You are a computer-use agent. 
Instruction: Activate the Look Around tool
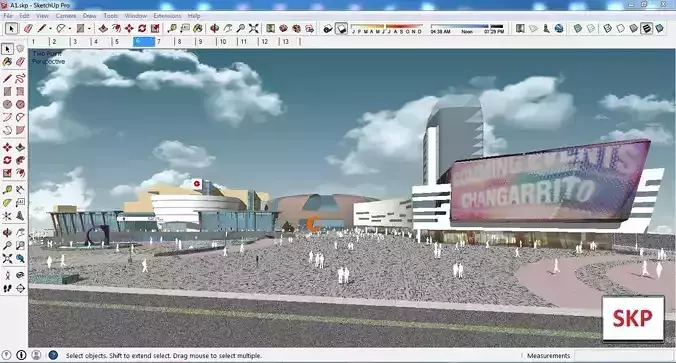tap(20, 275)
